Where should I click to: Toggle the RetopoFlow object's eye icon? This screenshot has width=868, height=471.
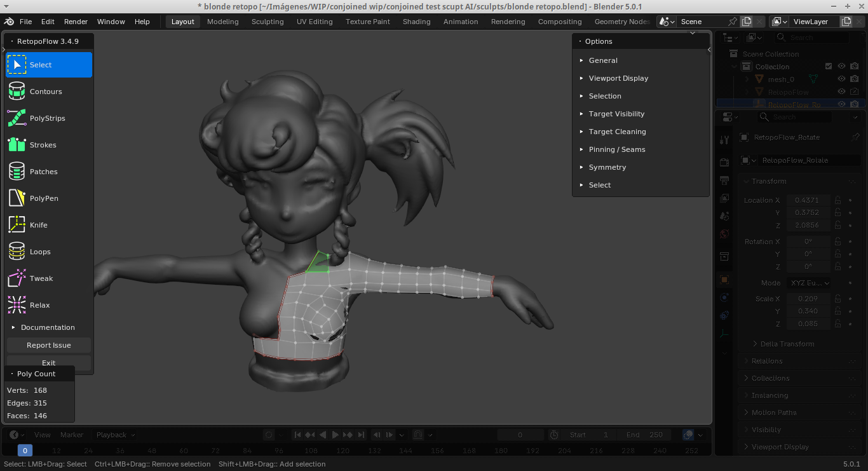[841, 92]
